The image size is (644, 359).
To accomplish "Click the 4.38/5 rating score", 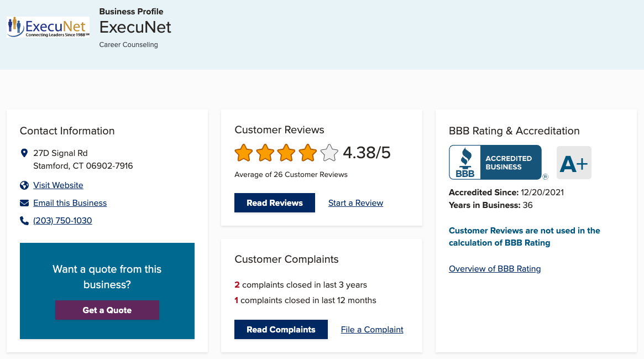I will tap(366, 153).
